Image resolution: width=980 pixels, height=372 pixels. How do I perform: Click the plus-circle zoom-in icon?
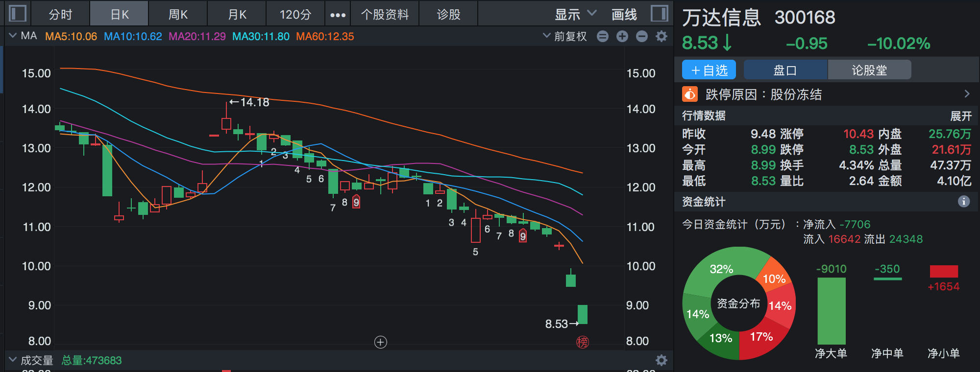click(622, 36)
